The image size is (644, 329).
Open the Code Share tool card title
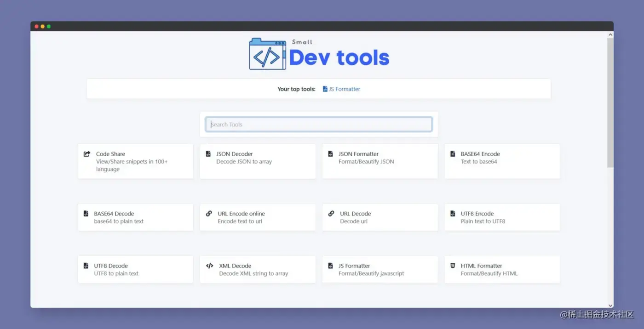[x=110, y=154]
